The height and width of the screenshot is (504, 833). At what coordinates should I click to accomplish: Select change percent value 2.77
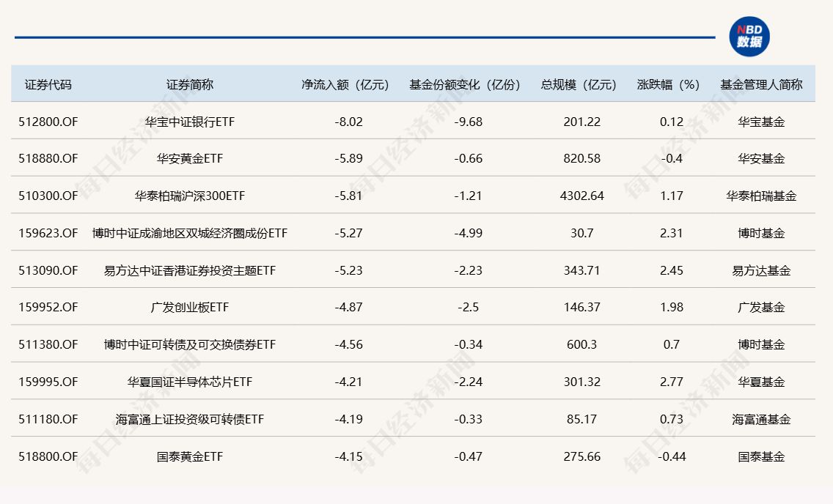coord(672,382)
